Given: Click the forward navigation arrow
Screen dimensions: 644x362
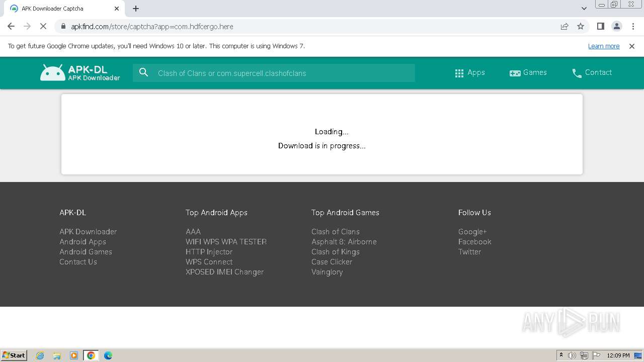Looking at the screenshot, I should click(x=27, y=26).
